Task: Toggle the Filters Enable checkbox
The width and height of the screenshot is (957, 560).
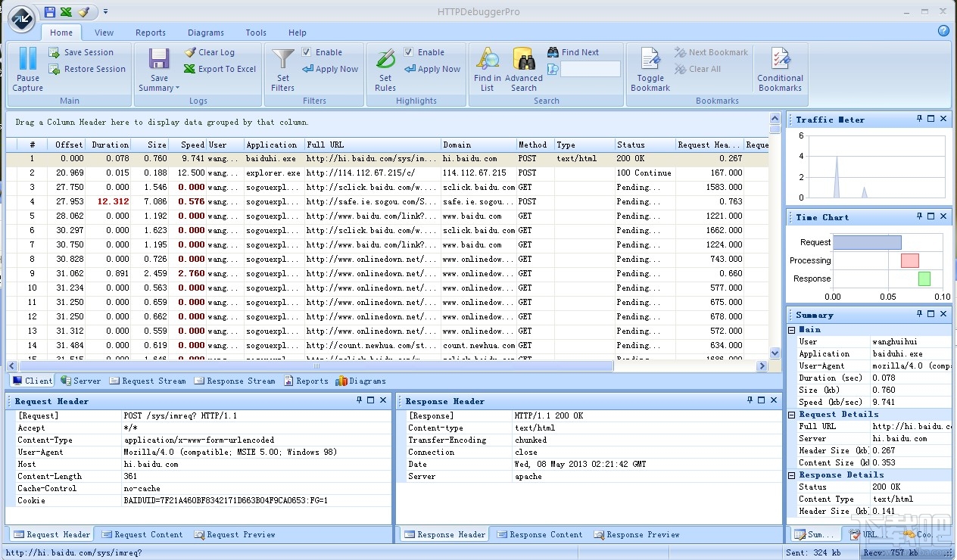Action: (x=307, y=52)
